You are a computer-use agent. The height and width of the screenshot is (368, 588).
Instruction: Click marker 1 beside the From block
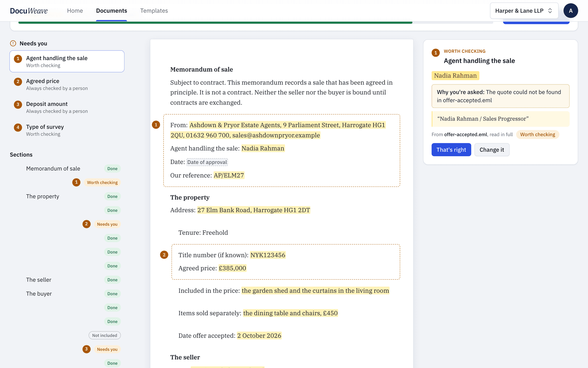(156, 125)
